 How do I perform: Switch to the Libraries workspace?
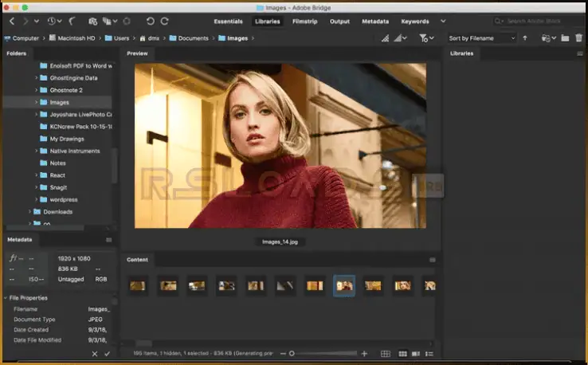268,22
